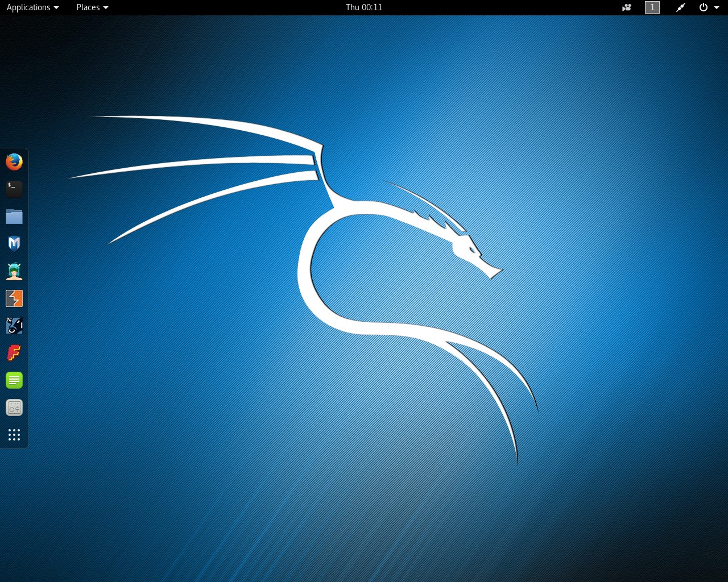The image size is (728, 582).
Task: Launch Firefox from the dock
Action: [x=14, y=162]
